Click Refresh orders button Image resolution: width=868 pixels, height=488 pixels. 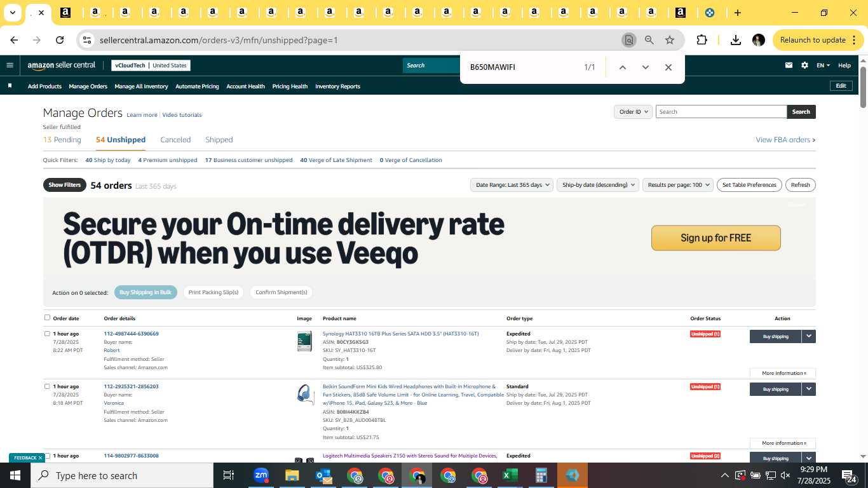[800, 185]
